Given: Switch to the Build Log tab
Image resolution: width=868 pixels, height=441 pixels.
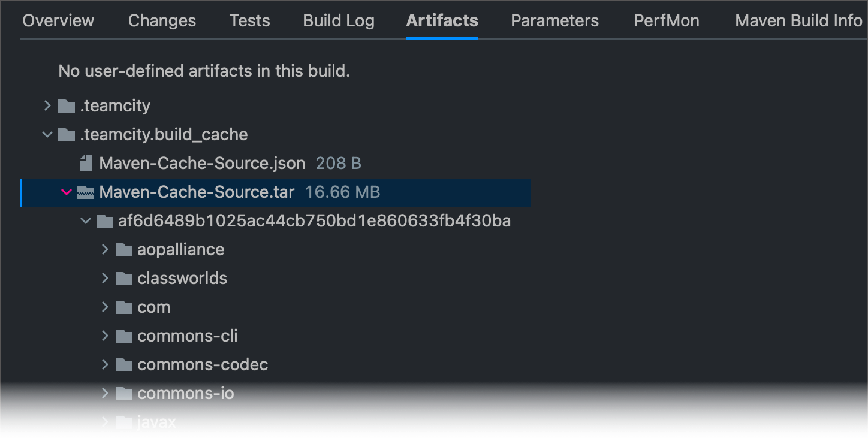Looking at the screenshot, I should coord(338,20).
